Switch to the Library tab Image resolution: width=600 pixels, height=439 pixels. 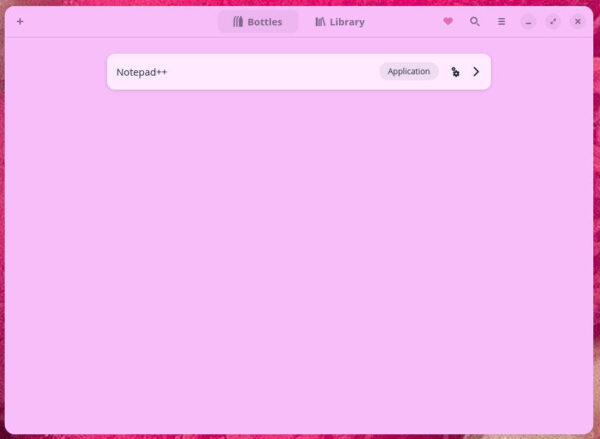tap(339, 21)
